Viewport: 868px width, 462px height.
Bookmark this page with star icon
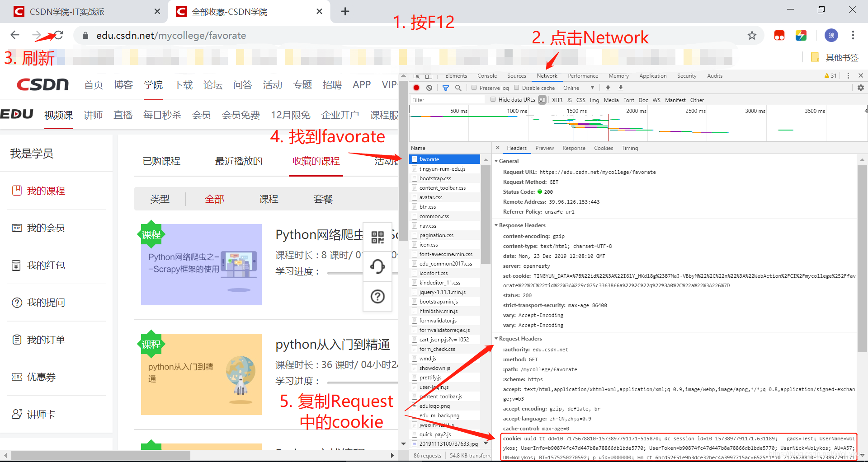[x=752, y=35]
